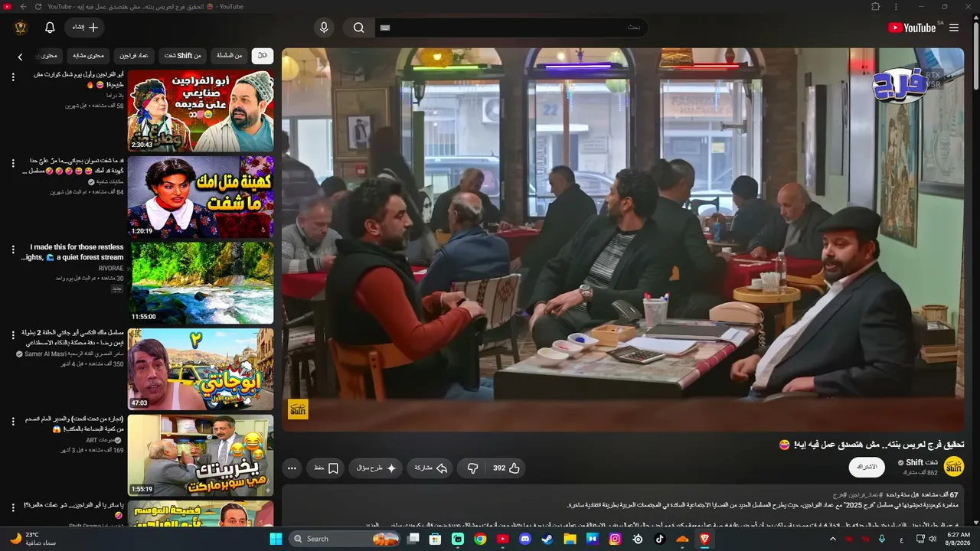This screenshot has width=980, height=551.
Task: Start a voice search with the microphone
Action: coord(324,28)
